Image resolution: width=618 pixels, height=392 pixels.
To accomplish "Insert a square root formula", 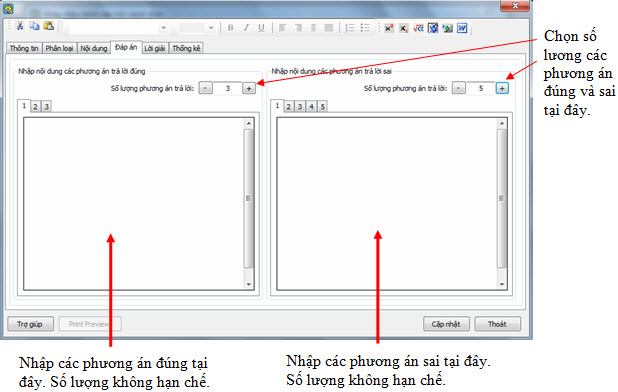I will pyautogui.click(x=418, y=28).
